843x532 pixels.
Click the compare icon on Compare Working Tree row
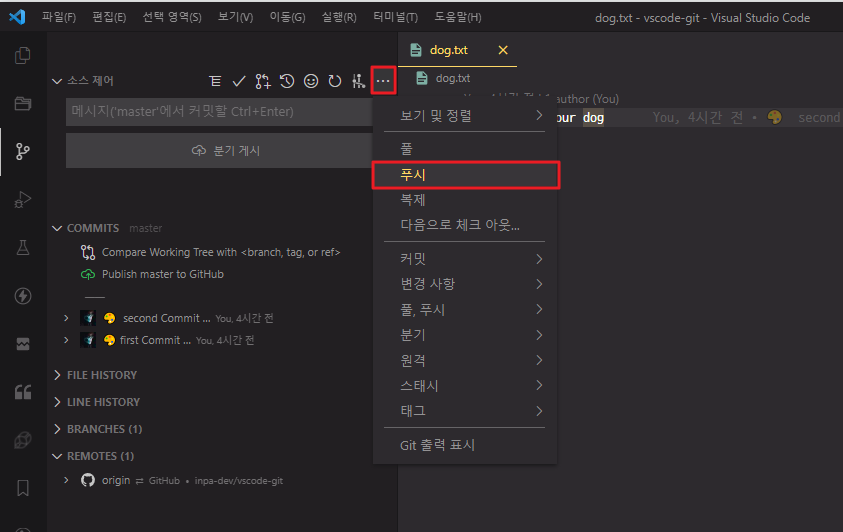coord(88,252)
